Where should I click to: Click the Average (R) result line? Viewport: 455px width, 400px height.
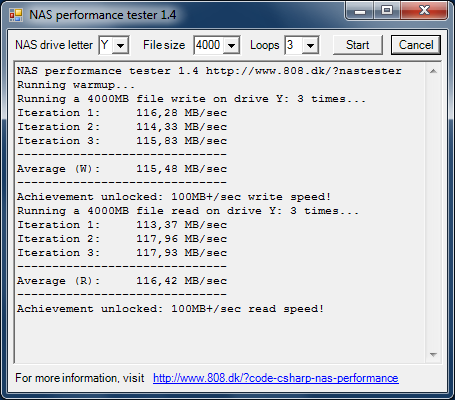tap(122, 281)
